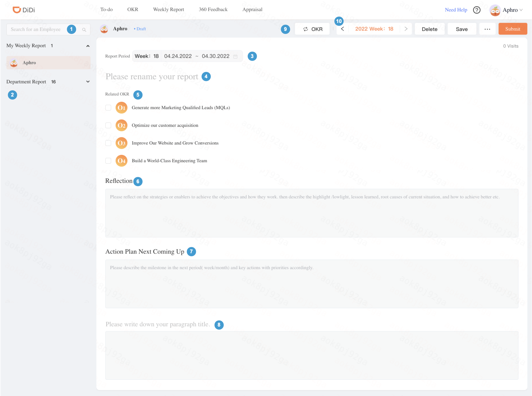The width and height of the screenshot is (532, 396).
Task: Click the O3 objective badge
Action: coord(122,143)
